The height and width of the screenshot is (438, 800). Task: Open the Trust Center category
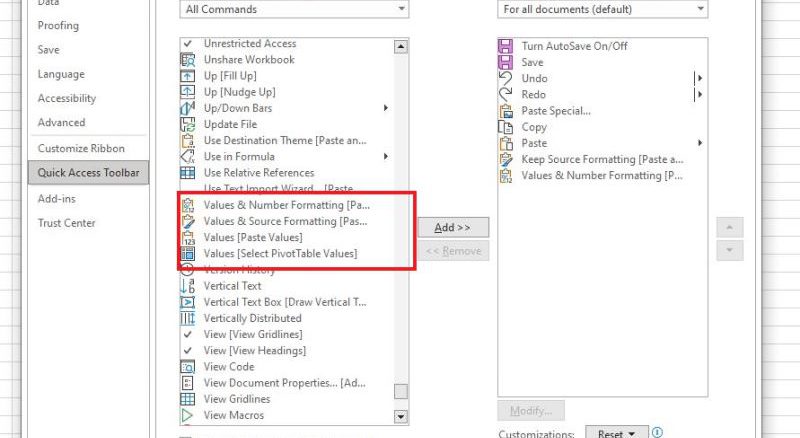pyautogui.click(x=66, y=223)
